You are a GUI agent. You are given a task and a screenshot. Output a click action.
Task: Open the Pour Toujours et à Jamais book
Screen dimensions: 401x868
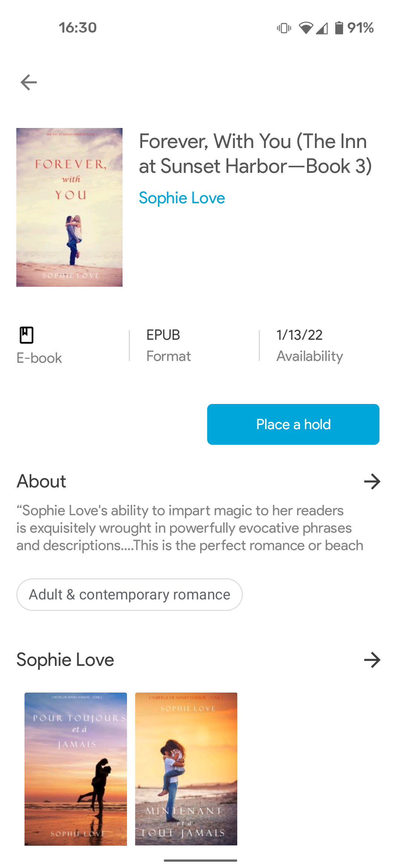click(76, 769)
